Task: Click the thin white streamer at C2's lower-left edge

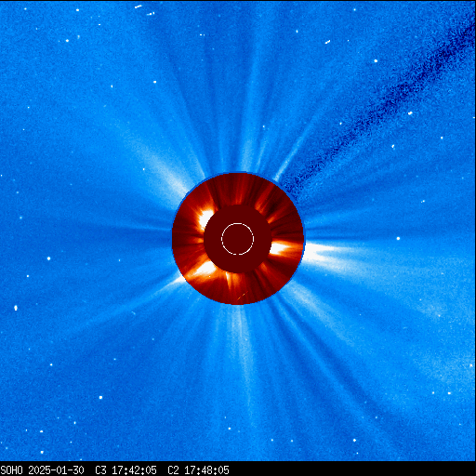Action: 178,281
